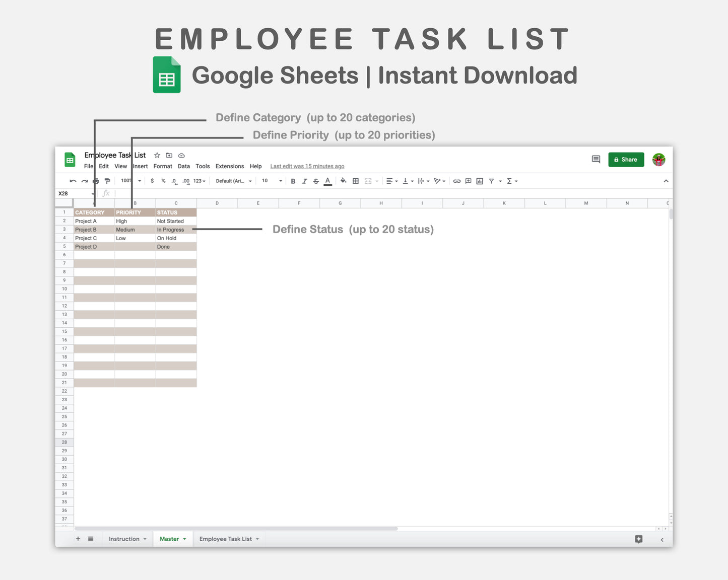Click the Explore icon at bottom right
Viewport: 728px width, 580px height.
pyautogui.click(x=639, y=539)
